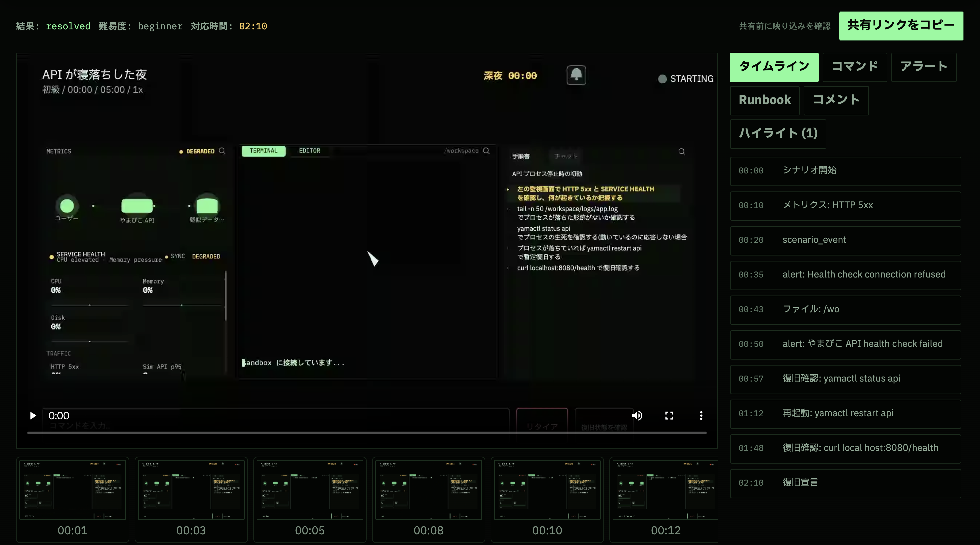Viewport: 980px width, 545px height.
Task: Jump to 00:20 scenario_event entry
Action: tap(845, 240)
